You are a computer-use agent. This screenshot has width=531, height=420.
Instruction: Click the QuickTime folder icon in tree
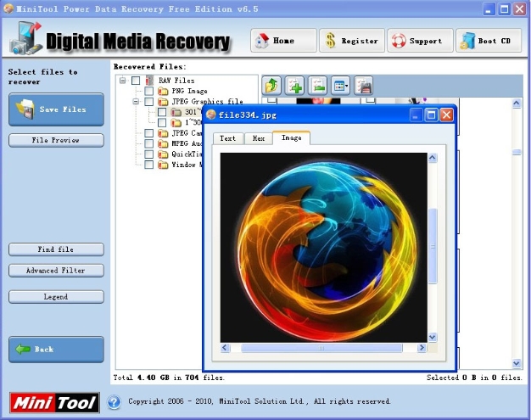point(163,154)
